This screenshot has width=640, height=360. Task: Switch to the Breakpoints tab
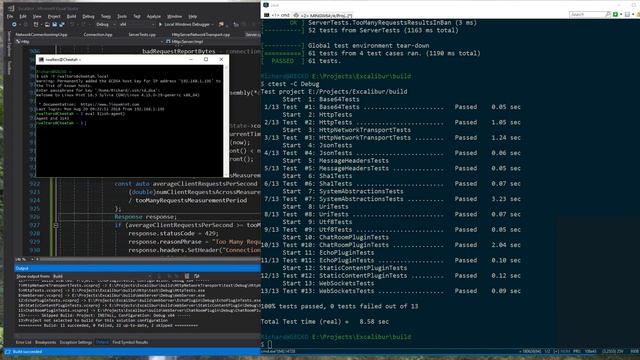[x=45, y=342]
